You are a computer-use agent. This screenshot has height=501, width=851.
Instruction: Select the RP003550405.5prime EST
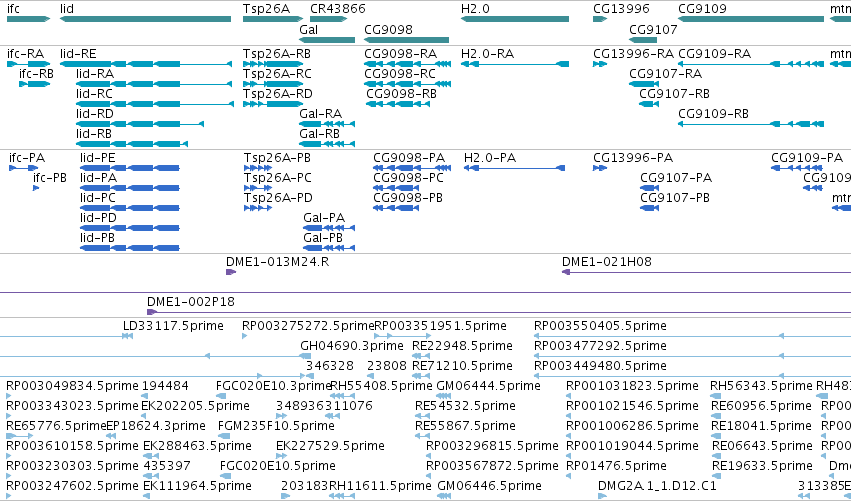coord(693,336)
